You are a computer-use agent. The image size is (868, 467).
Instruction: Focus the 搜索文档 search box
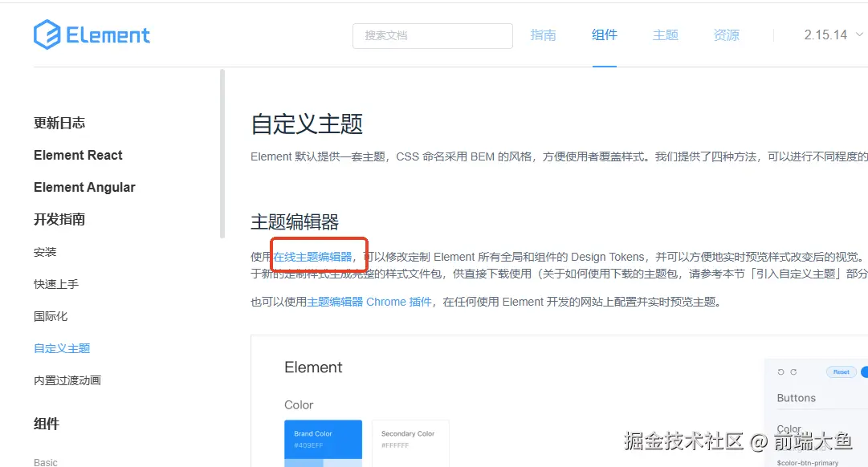[x=432, y=36]
